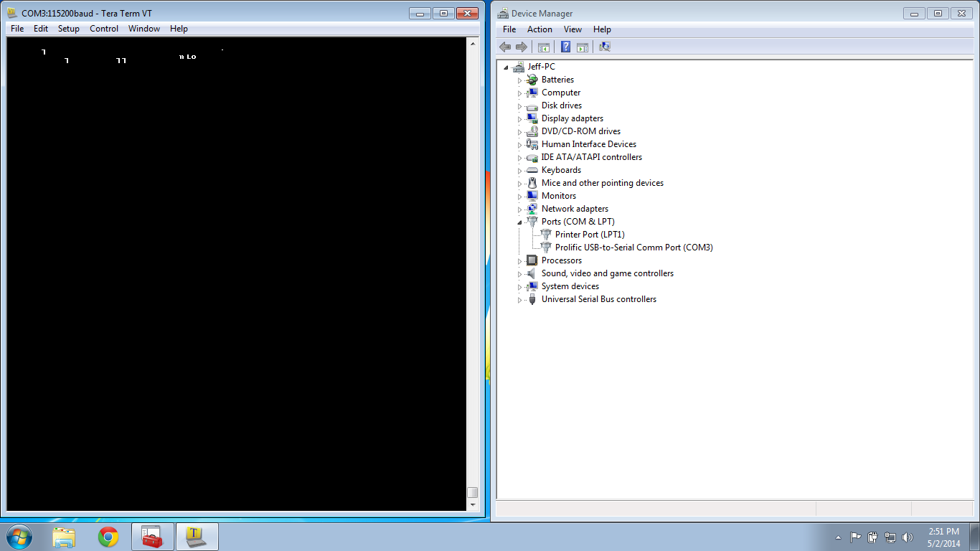This screenshot has width=980, height=551.
Task: Select Printer Port (LPT1) in the device tree
Action: click(x=590, y=235)
